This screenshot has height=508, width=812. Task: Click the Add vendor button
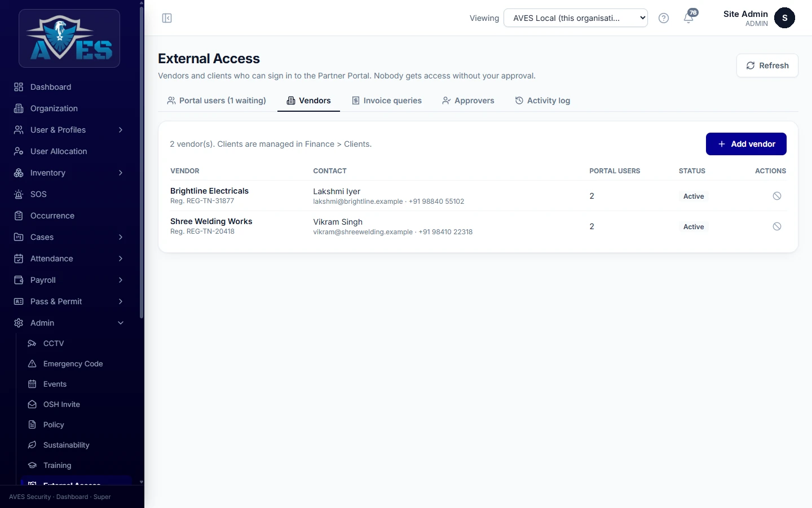[x=746, y=144]
